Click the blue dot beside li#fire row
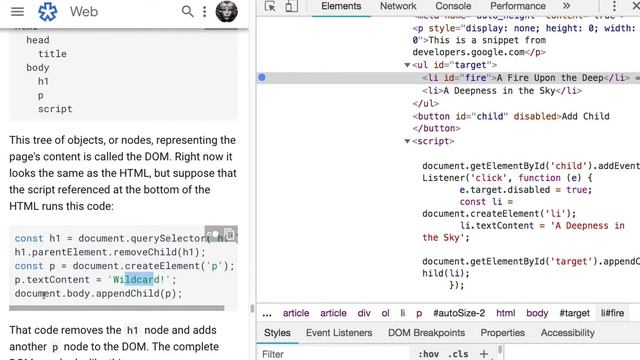The height and width of the screenshot is (360, 640). tap(262, 77)
